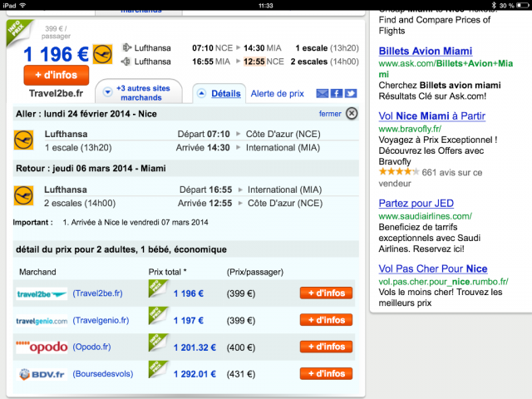The width and height of the screenshot is (532, 399).
Task: Click Info Prix badge in Opodo row
Action: point(158,342)
